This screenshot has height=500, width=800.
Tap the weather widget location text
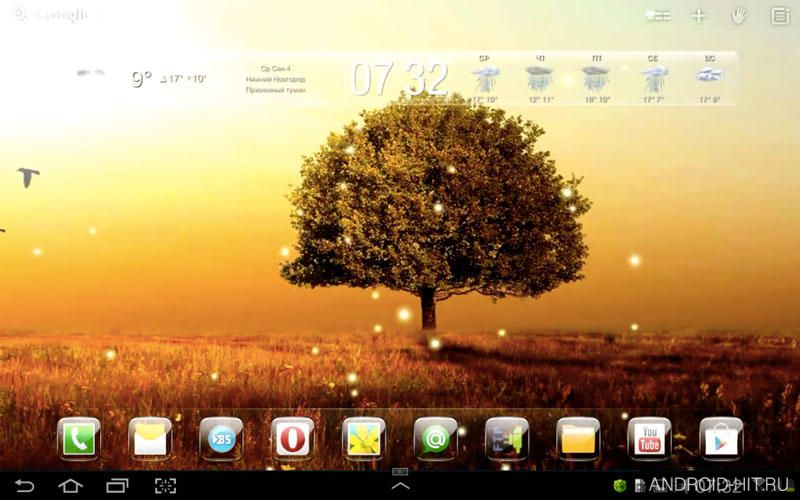tap(276, 79)
